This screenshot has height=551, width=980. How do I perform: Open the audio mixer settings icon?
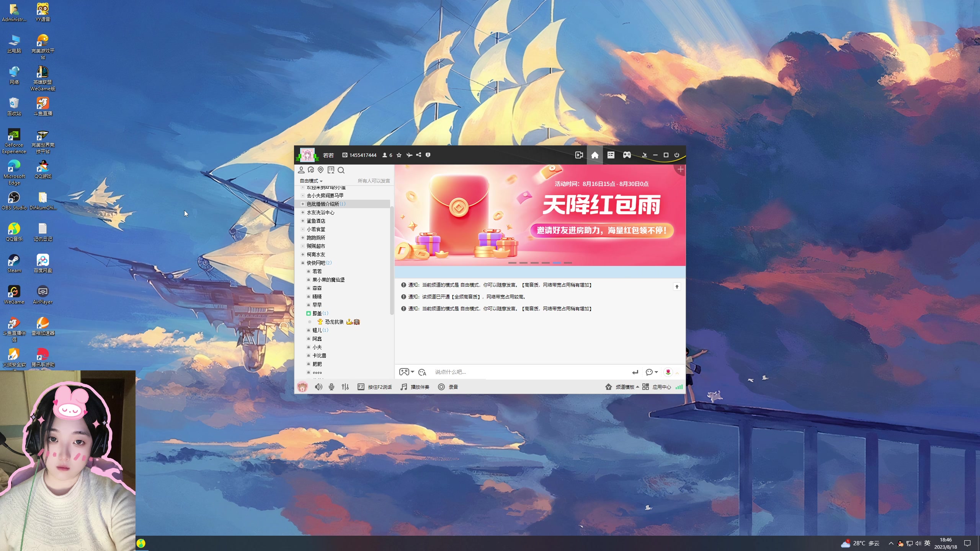point(345,387)
